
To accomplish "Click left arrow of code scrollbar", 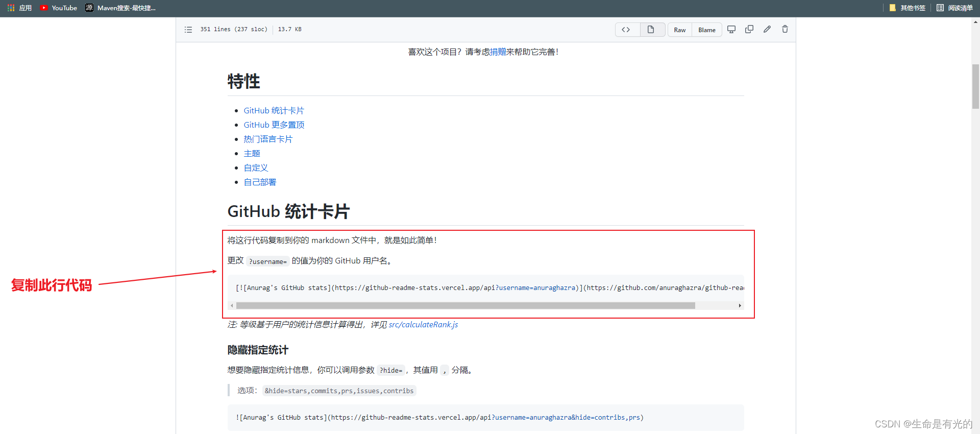I will click(232, 305).
